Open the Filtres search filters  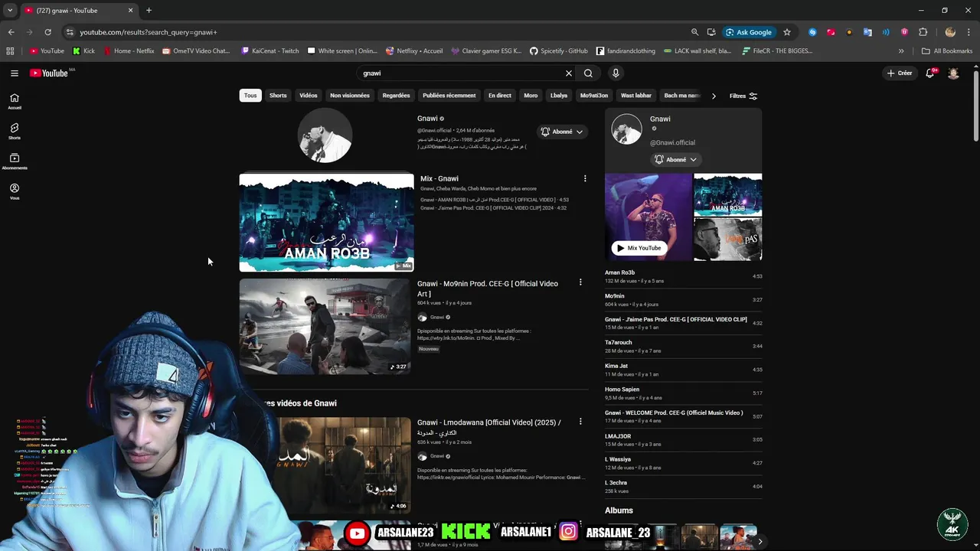[x=743, y=96]
